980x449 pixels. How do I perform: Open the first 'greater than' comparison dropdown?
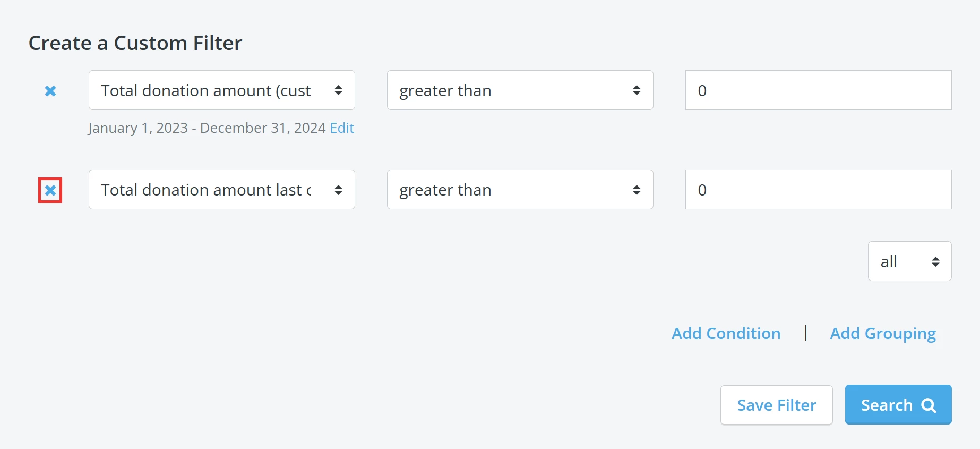coord(520,90)
